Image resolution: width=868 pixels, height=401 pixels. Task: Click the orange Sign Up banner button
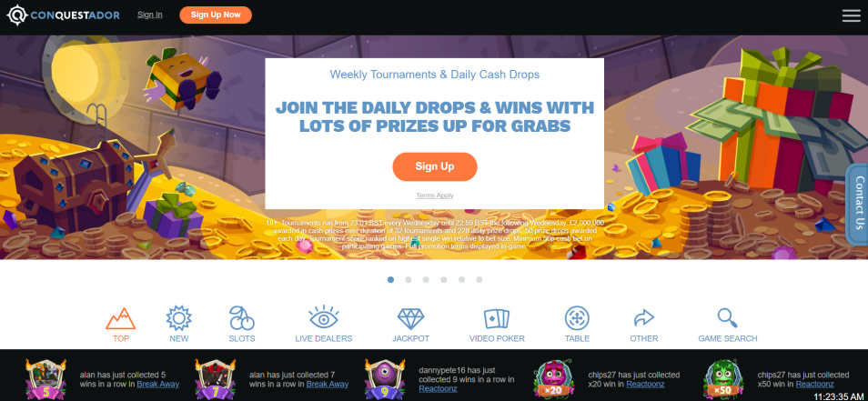[x=435, y=166]
